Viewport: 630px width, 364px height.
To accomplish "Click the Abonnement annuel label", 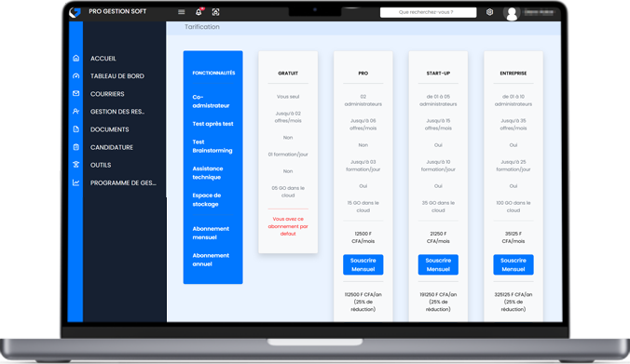I will [x=211, y=260].
